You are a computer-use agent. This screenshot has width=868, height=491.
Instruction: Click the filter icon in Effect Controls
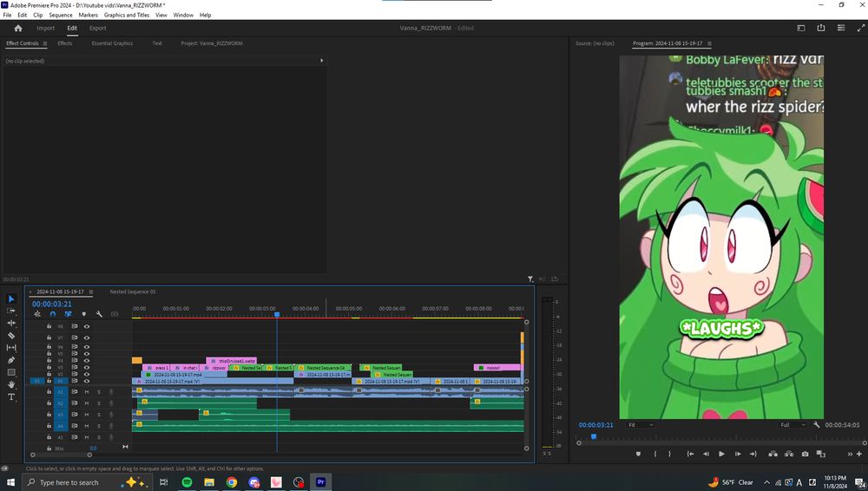[530, 279]
